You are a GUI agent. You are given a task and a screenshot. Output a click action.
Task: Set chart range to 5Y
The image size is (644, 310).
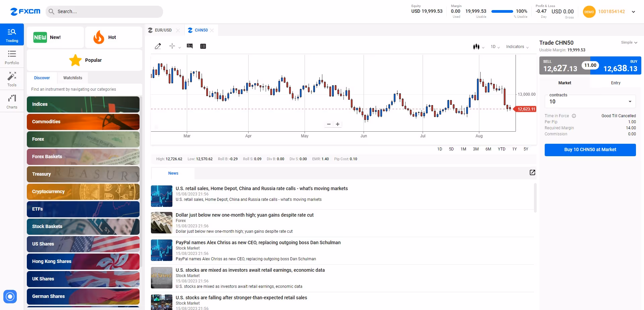(526, 149)
